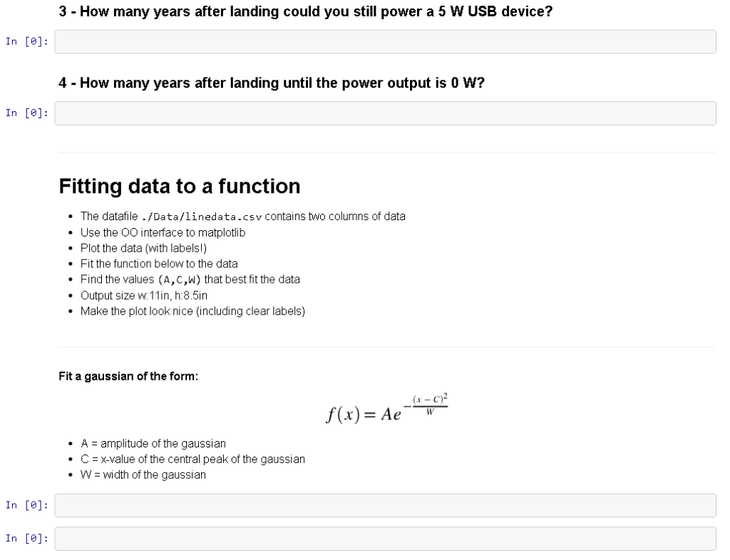Click the code cell under question 3

385,41
